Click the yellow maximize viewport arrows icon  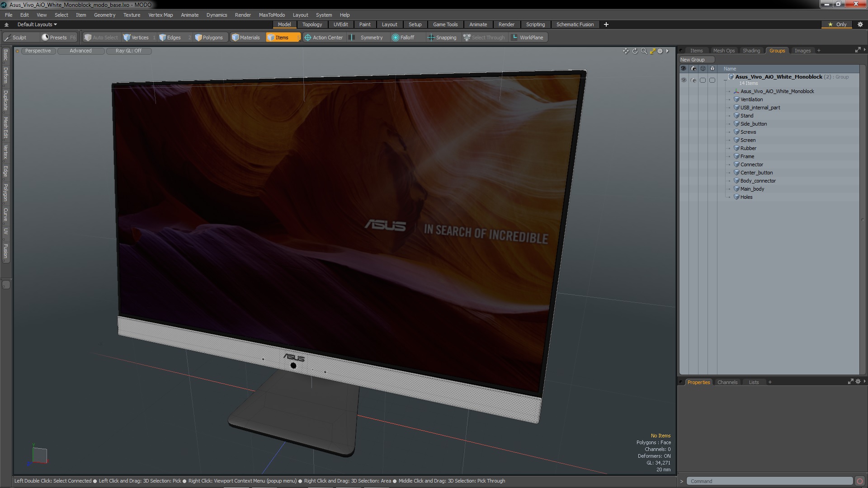[x=652, y=51]
